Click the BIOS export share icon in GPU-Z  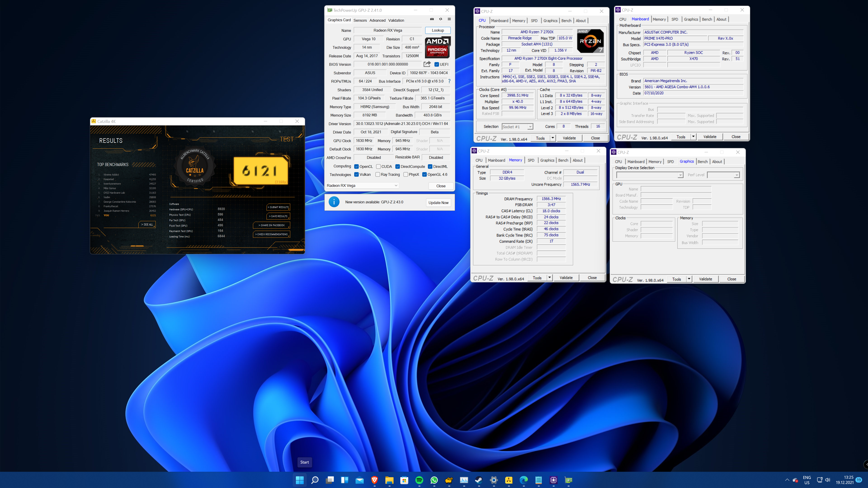pyautogui.click(x=427, y=64)
